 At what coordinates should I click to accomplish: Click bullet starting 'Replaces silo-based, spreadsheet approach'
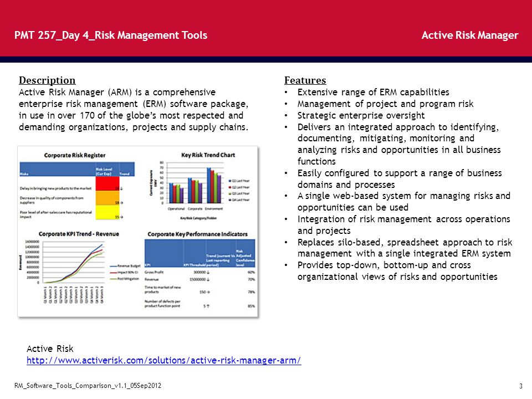[405, 248]
